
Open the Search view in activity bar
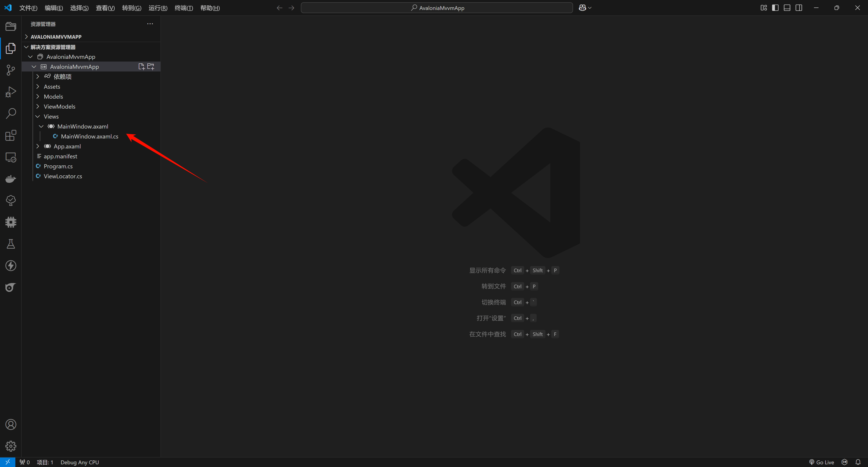coord(11,114)
